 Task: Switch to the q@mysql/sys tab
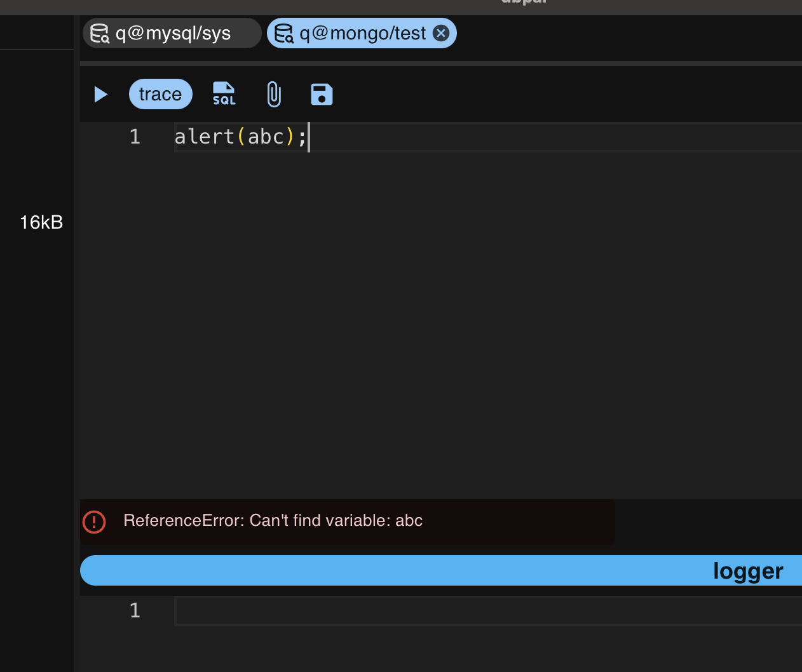173,33
